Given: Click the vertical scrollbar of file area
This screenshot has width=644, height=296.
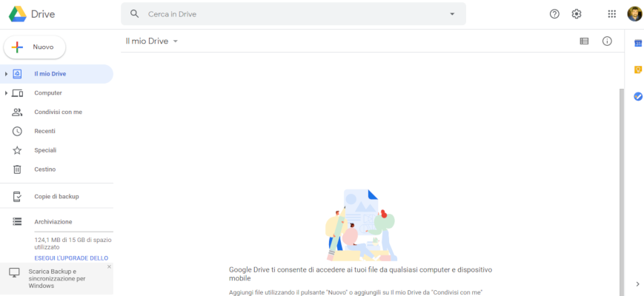Looking at the screenshot, I should pyautogui.click(x=622, y=192).
